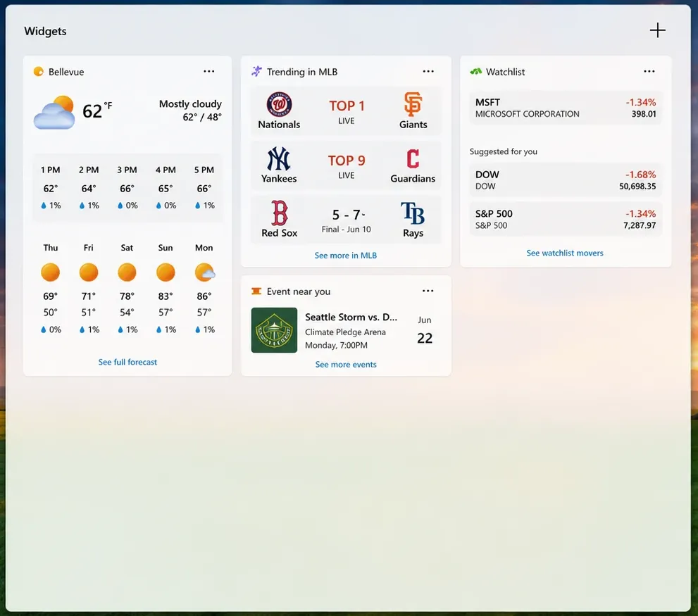
Task: Click the Trending in MLB header icon
Action: [x=256, y=71]
